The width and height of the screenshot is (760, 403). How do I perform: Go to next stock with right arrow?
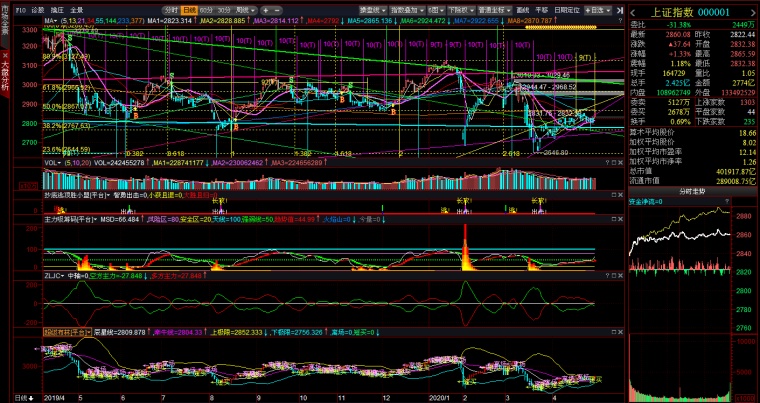coord(751,13)
